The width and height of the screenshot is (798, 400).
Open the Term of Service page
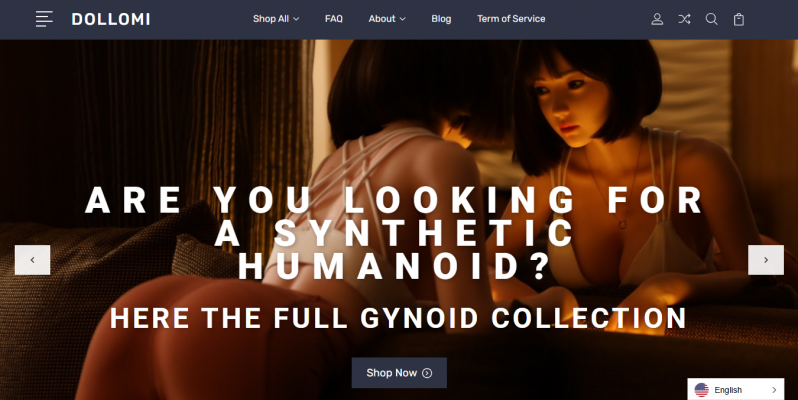(511, 19)
